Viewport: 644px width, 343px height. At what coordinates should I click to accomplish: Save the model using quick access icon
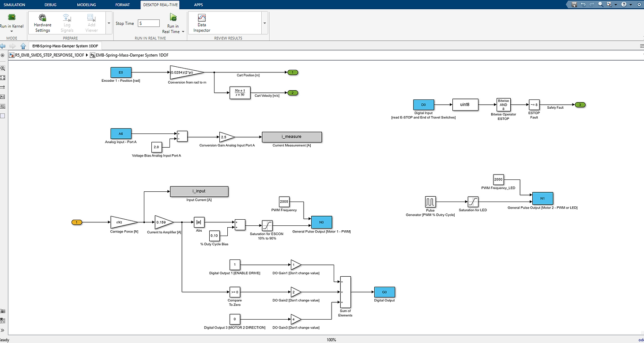click(574, 4)
